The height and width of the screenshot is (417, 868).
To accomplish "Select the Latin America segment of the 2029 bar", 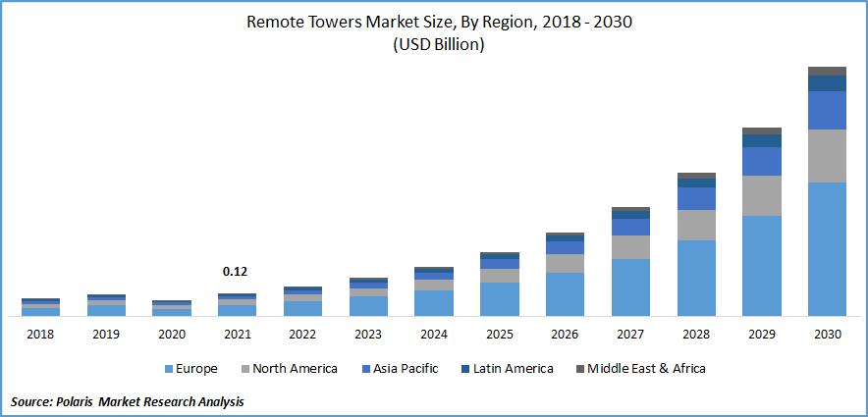I will [762, 141].
